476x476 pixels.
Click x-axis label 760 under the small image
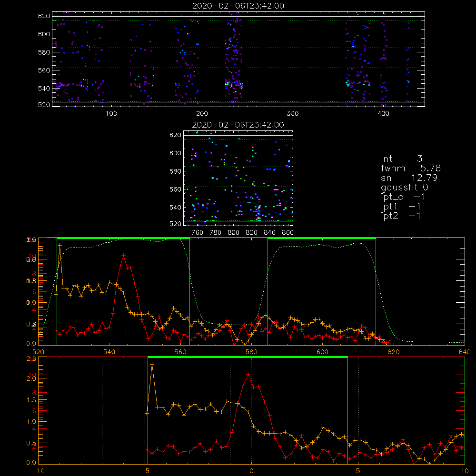198,233
